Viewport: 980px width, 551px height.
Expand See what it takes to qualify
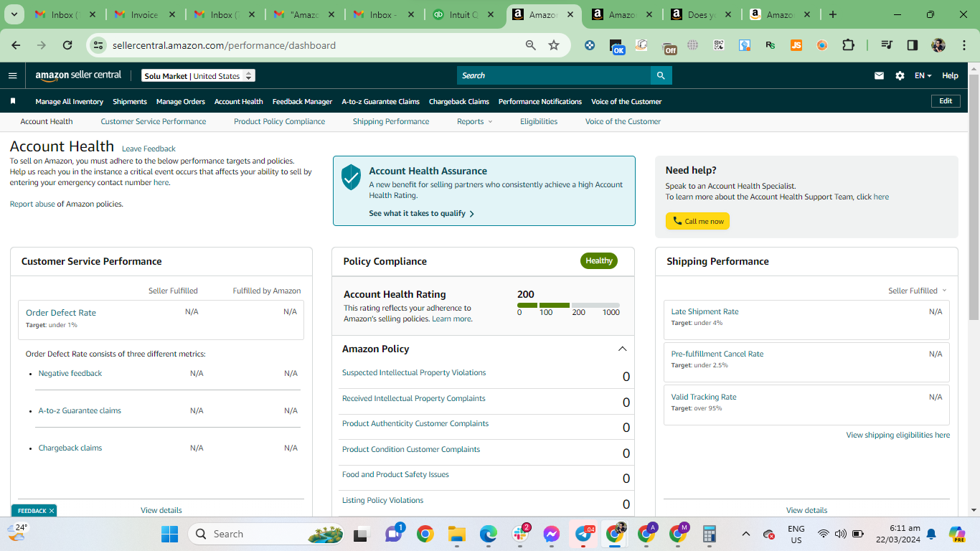pyautogui.click(x=422, y=213)
